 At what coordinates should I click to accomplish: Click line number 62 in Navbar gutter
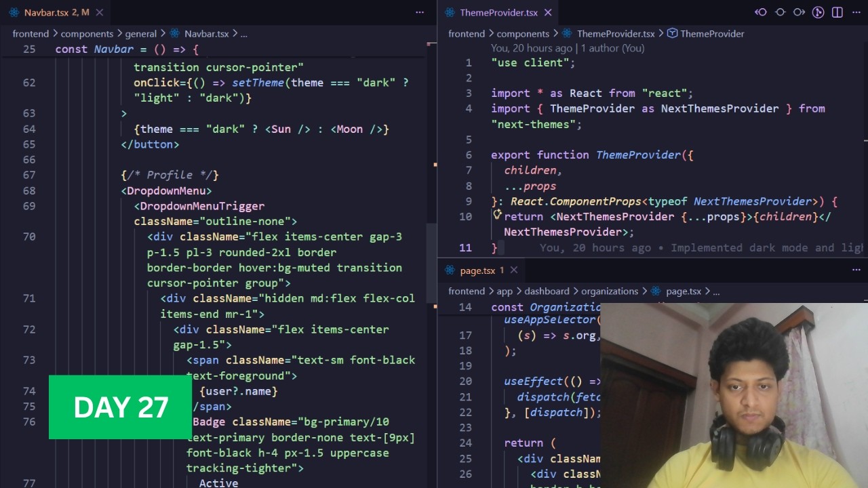point(29,83)
